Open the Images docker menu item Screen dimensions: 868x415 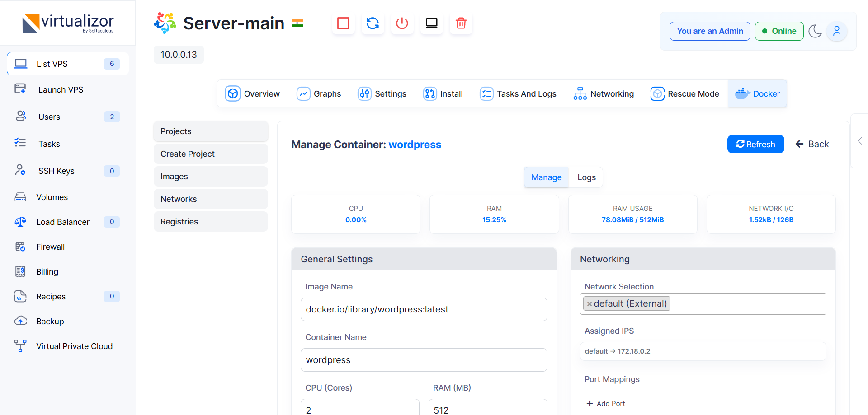tap(211, 177)
